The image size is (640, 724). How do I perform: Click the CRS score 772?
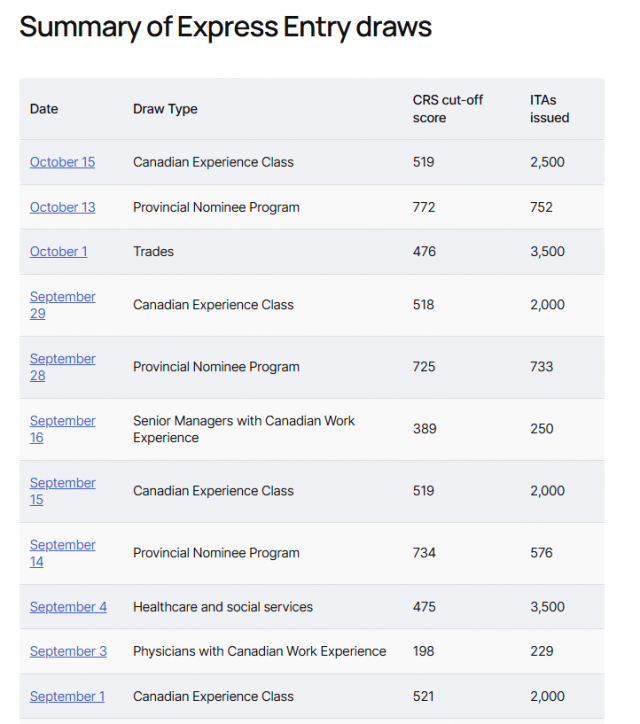[424, 207]
